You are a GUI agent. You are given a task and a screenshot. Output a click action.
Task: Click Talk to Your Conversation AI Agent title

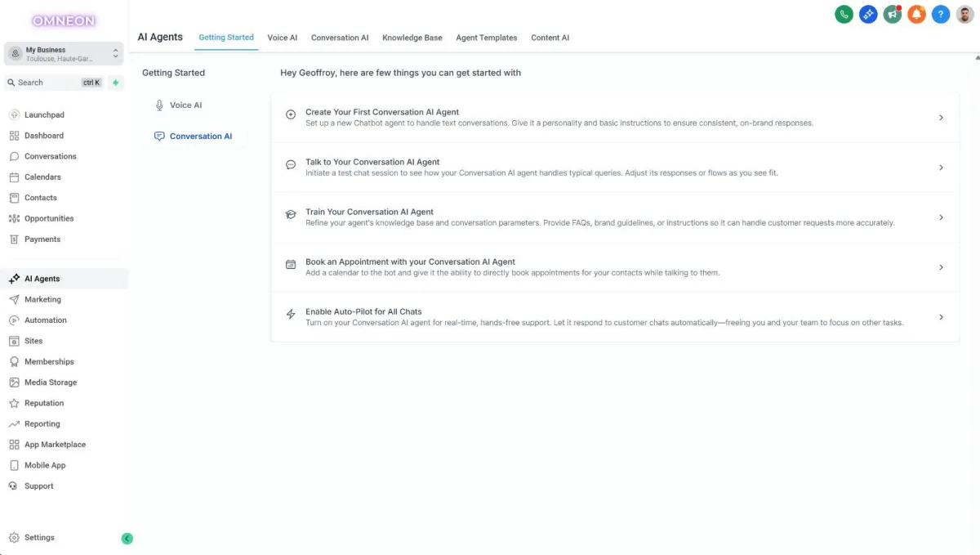coord(372,162)
